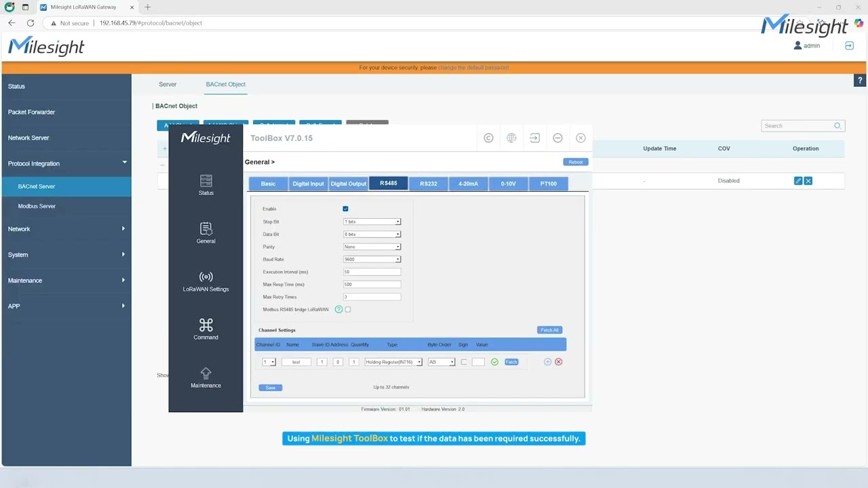Open the Byte Order AB dropdown
The image size is (868, 488).
442,362
